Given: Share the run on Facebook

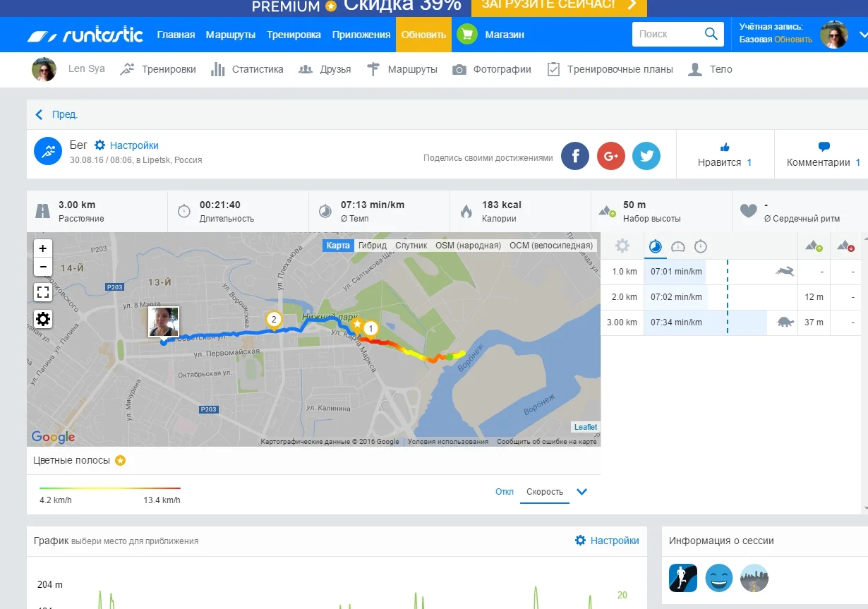Looking at the screenshot, I should click(x=575, y=156).
